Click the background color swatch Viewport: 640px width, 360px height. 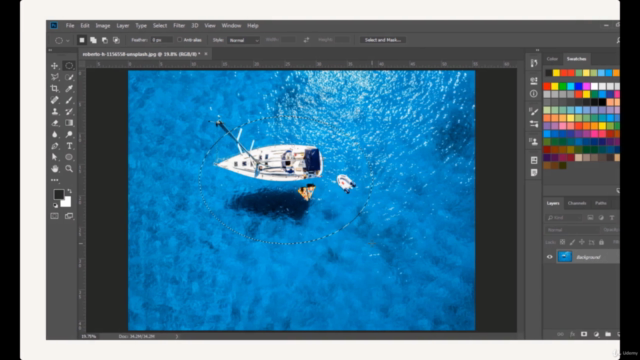tap(66, 202)
